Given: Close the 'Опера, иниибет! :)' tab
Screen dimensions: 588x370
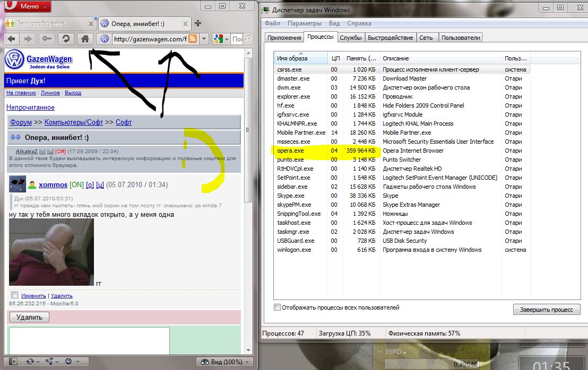Looking at the screenshot, I should [x=185, y=24].
